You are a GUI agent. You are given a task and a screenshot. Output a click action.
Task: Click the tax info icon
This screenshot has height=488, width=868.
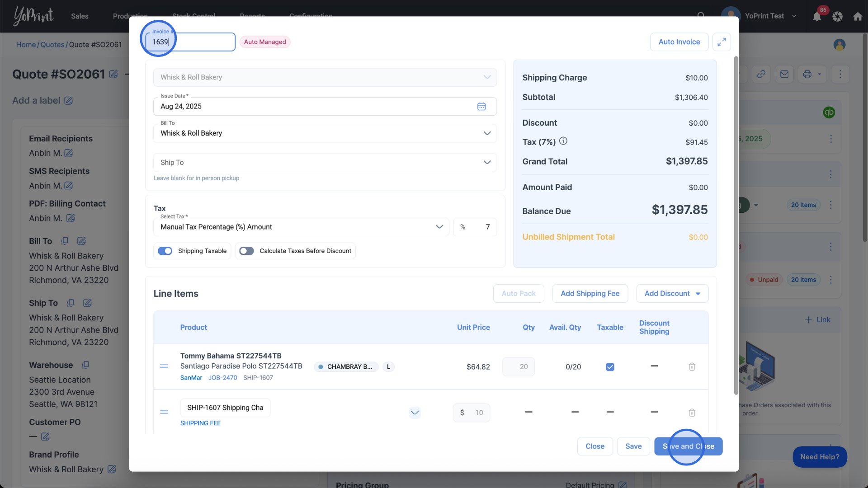click(563, 141)
